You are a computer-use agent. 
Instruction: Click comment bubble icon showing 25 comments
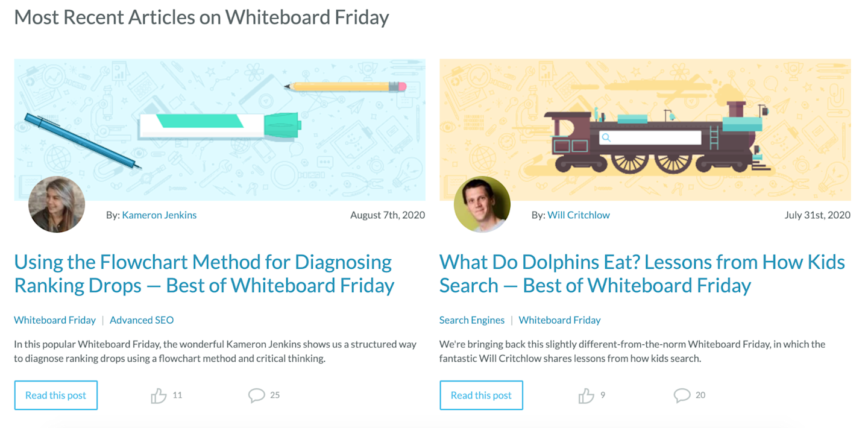[x=257, y=395]
